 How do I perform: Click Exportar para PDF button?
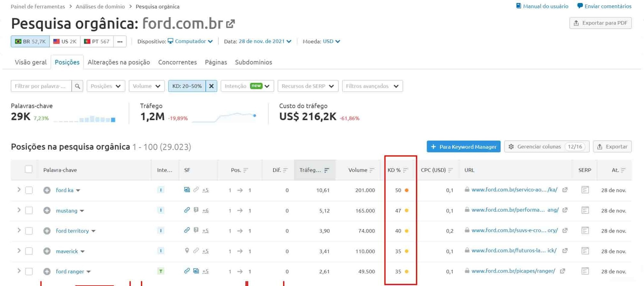[x=600, y=23]
